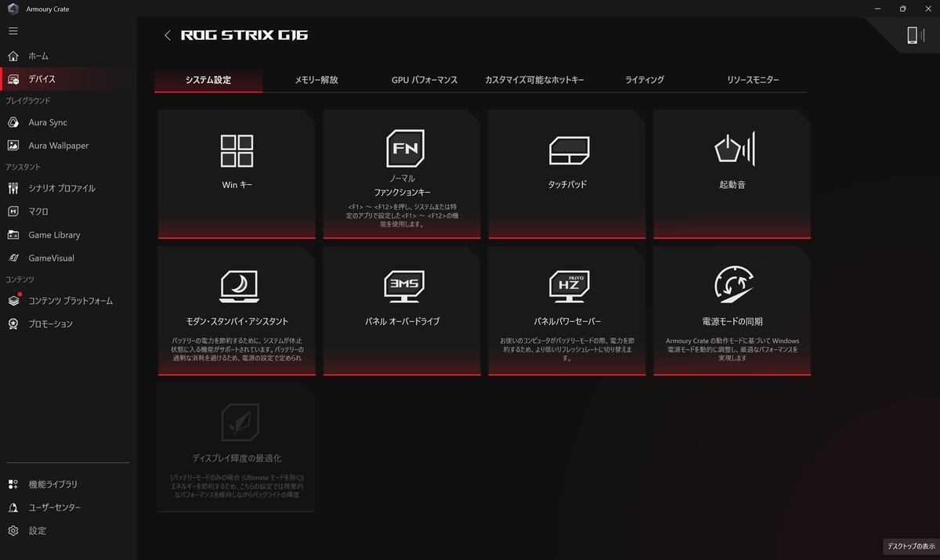Viewport: 940px width, 560px height.
Task: Open the リソースモニター tab
Action: pos(753,80)
